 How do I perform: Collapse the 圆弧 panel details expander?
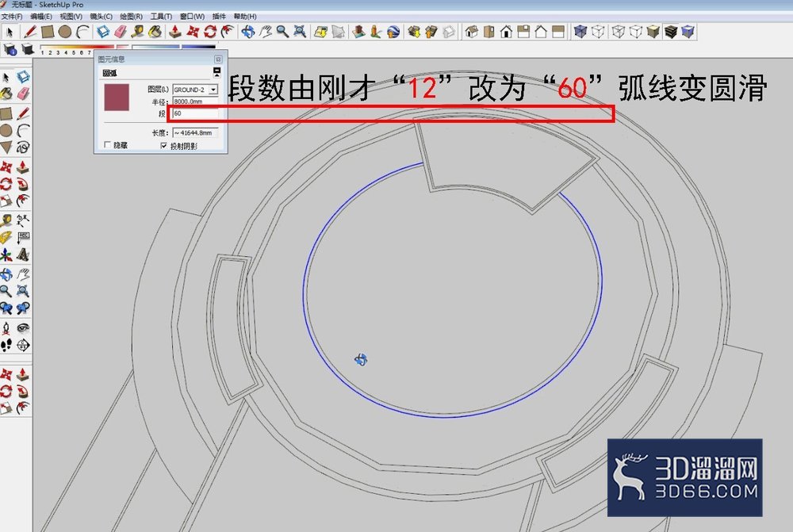click(x=216, y=72)
